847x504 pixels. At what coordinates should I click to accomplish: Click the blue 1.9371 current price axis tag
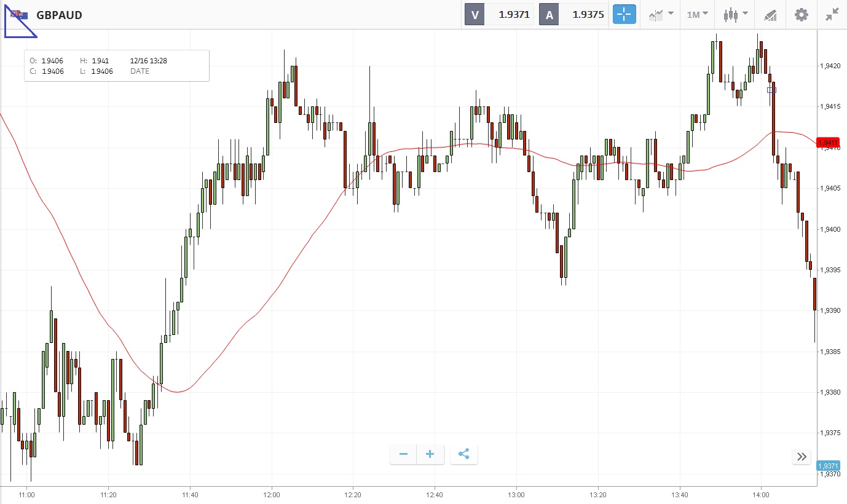coord(828,466)
